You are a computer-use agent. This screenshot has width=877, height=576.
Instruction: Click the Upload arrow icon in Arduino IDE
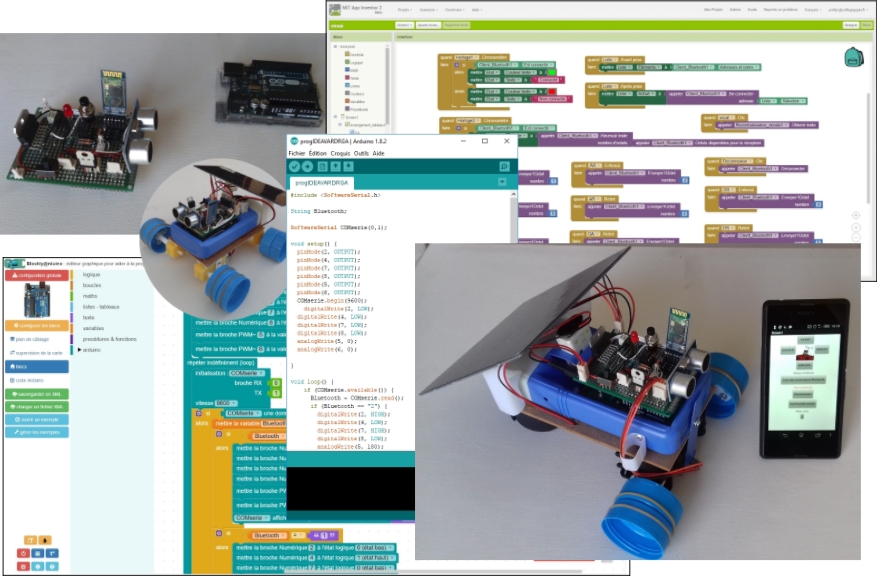pyautogui.click(x=307, y=166)
